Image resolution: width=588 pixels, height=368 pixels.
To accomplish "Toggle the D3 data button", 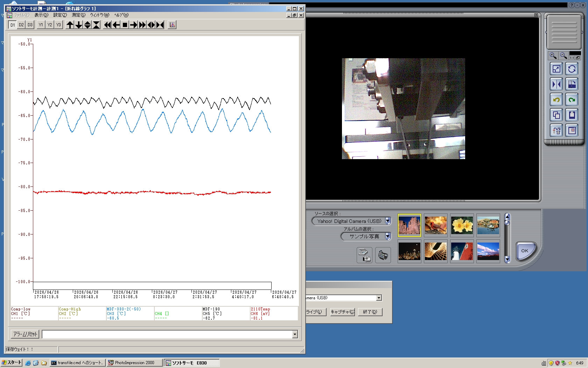I will pos(30,25).
